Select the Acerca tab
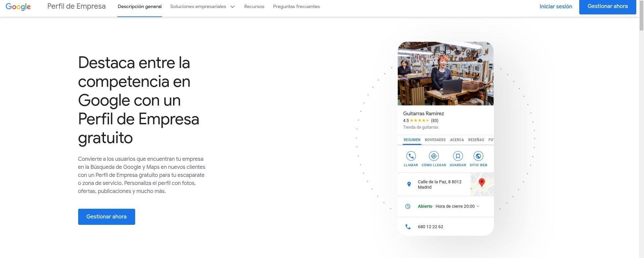The image size is (644, 258). [457, 140]
